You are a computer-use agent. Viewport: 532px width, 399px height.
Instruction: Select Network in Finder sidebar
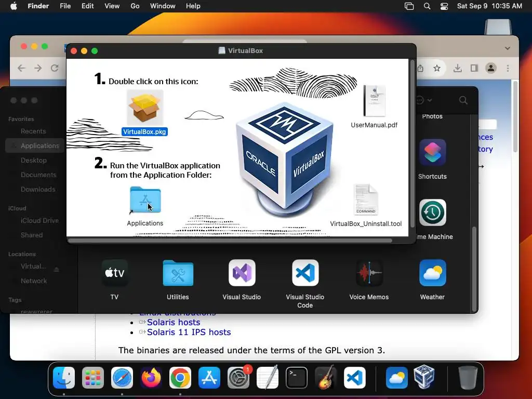(x=34, y=281)
